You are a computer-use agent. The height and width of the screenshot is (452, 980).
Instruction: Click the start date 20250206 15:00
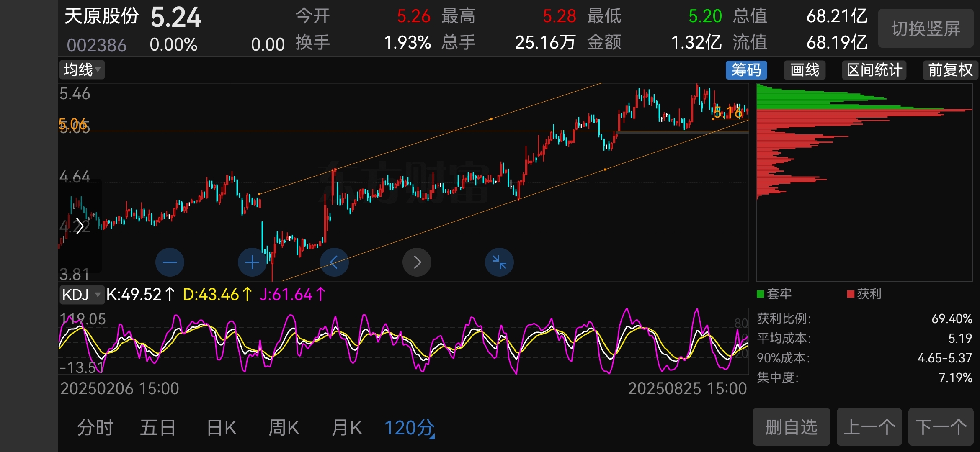click(119, 389)
